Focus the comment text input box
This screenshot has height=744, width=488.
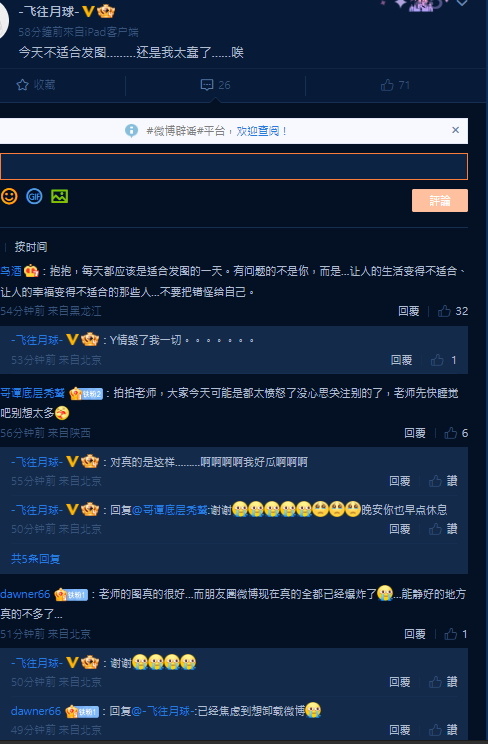[x=234, y=166]
